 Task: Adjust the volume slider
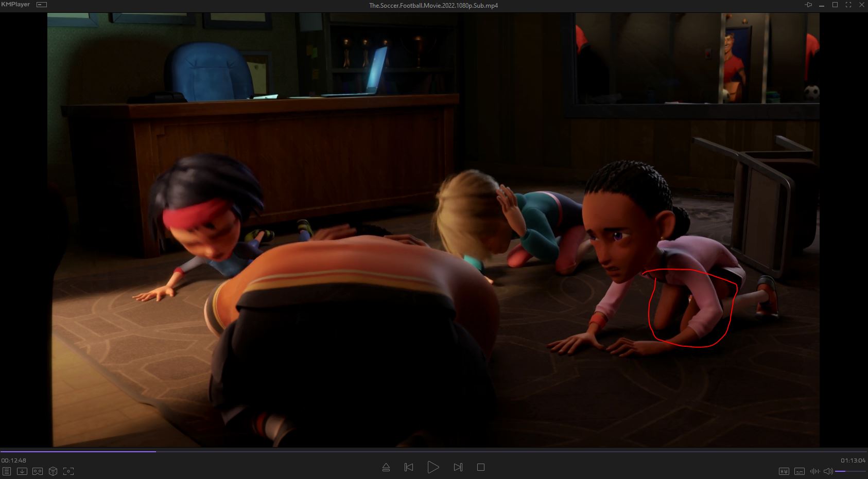pos(849,471)
